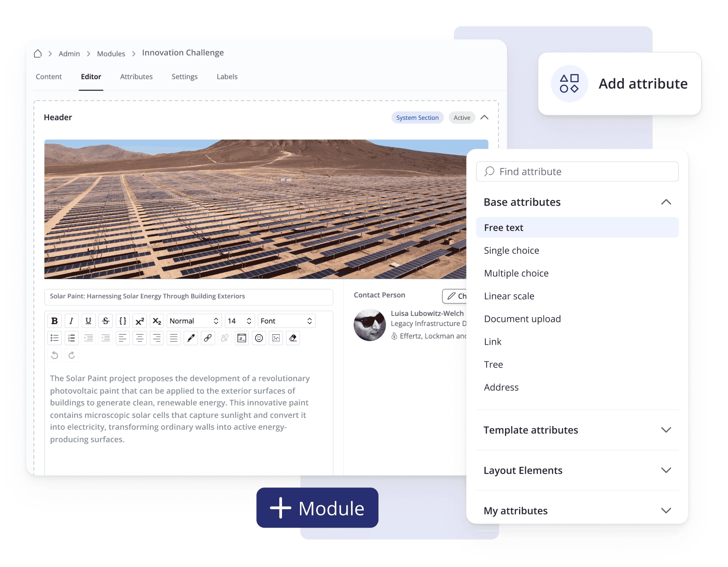Insert a bulleted list
This screenshot has height=567, width=728.
click(x=55, y=338)
